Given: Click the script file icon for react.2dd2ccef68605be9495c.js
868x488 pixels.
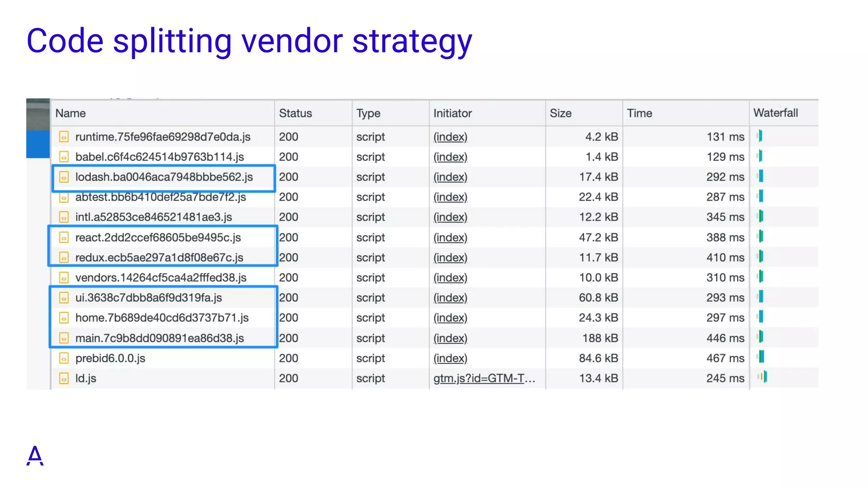Looking at the screenshot, I should tap(64, 238).
